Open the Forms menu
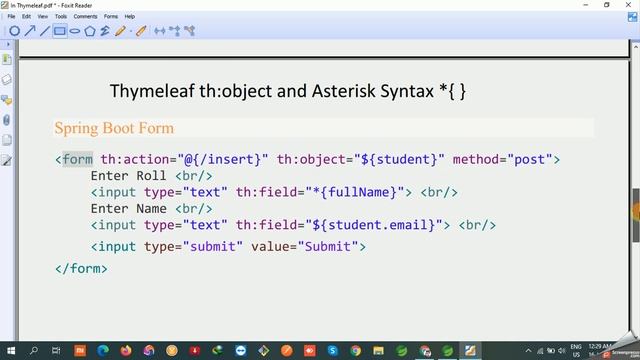 pos(111,17)
